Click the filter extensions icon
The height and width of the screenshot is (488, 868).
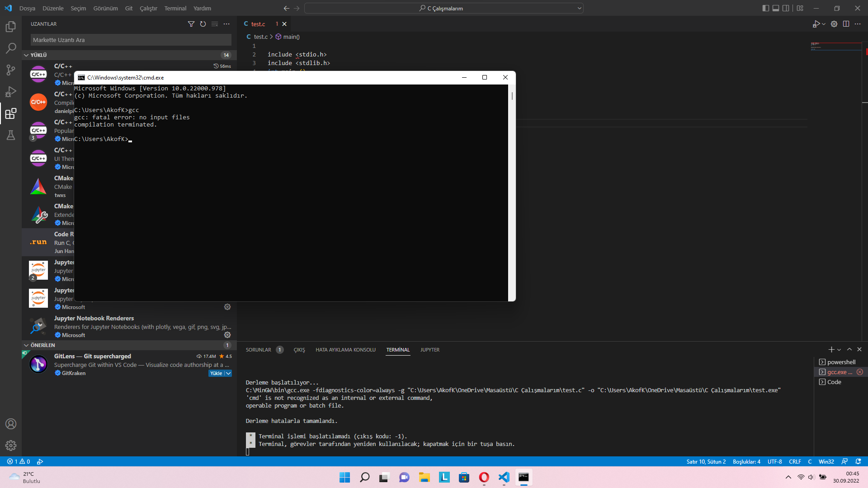click(191, 24)
